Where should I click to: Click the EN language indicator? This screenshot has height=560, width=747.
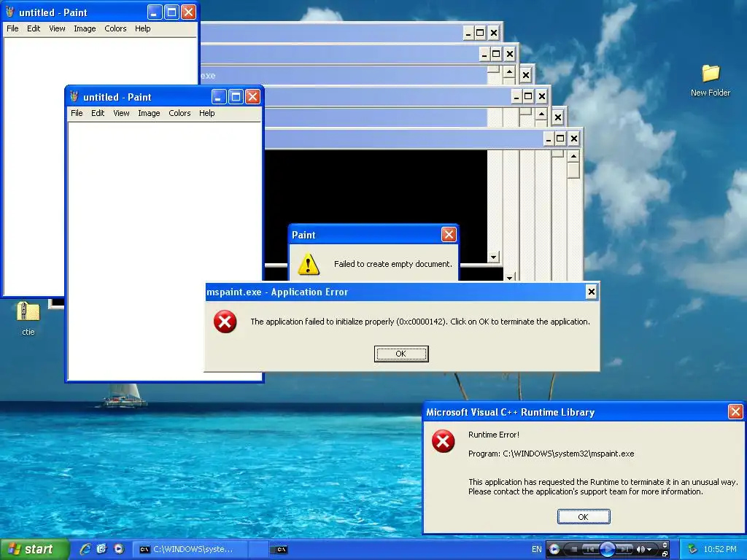[536, 549]
